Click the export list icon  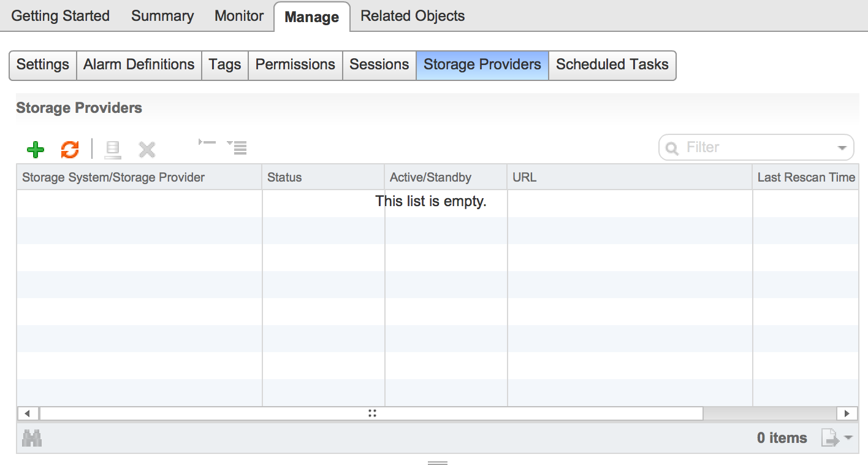point(829,438)
